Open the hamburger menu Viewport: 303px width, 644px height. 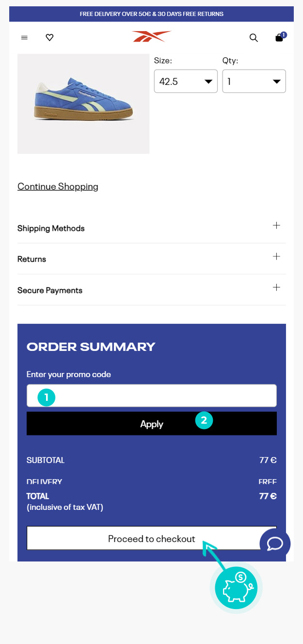point(24,37)
